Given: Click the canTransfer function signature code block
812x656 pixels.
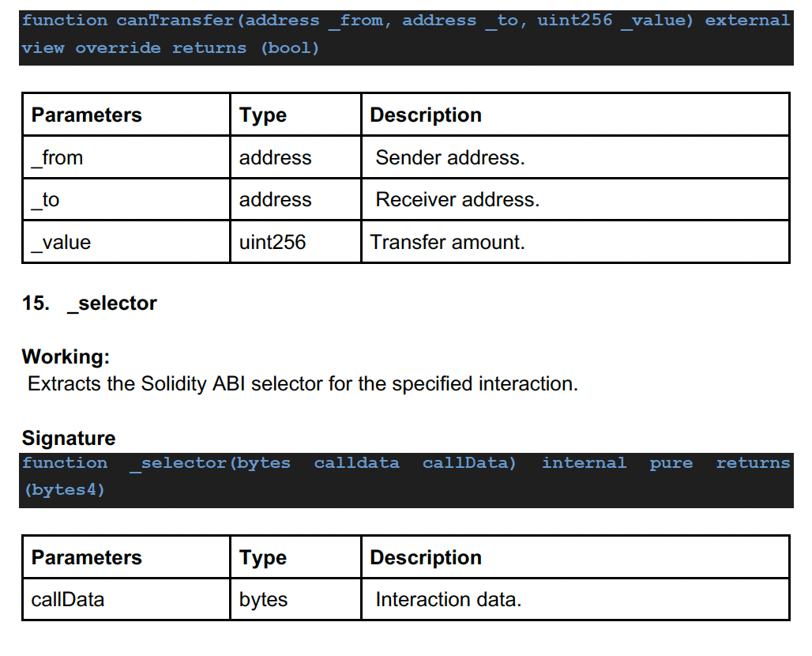Looking at the screenshot, I should tap(406, 34).
